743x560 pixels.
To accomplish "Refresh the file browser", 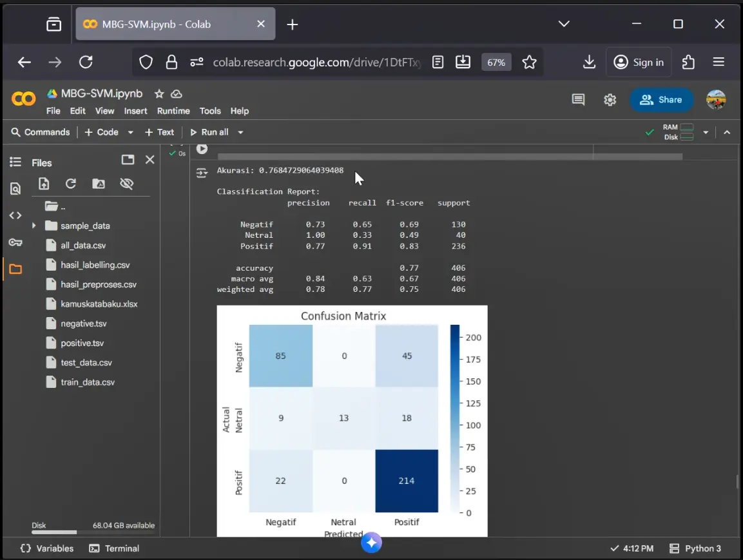I will coord(71,184).
